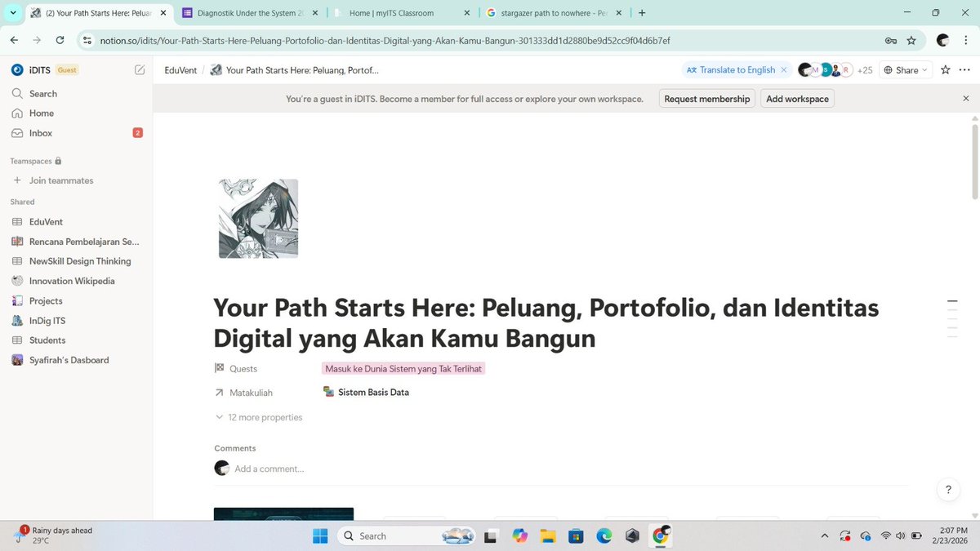This screenshot has height=551, width=980.
Task: Click the new page compose icon
Action: coord(140,70)
